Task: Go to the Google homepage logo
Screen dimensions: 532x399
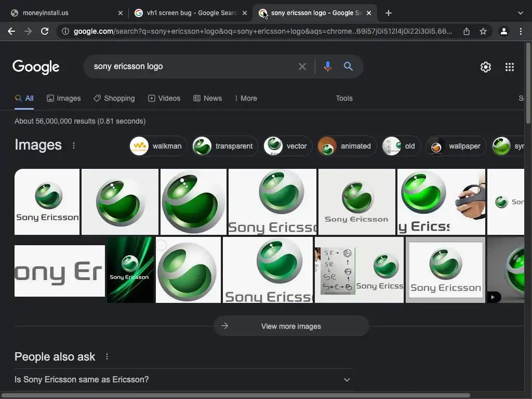Action: coord(36,67)
